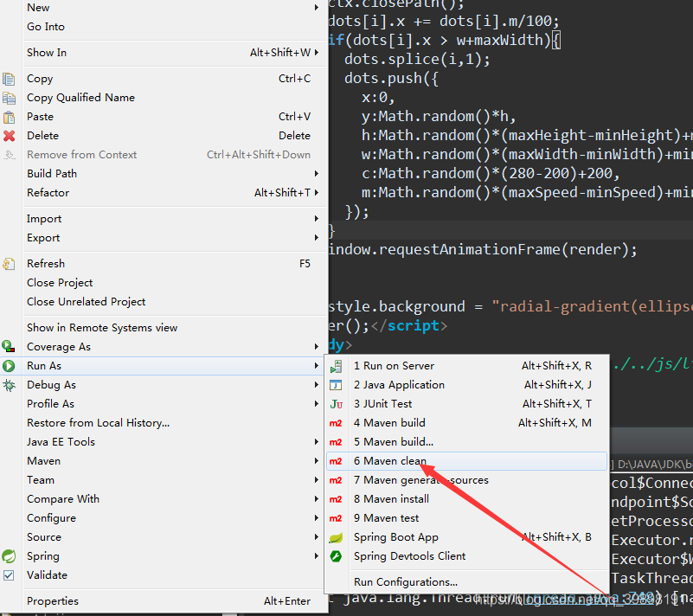This screenshot has width=693, height=616.
Task: Click the Paste clipboard icon
Action: point(9,117)
